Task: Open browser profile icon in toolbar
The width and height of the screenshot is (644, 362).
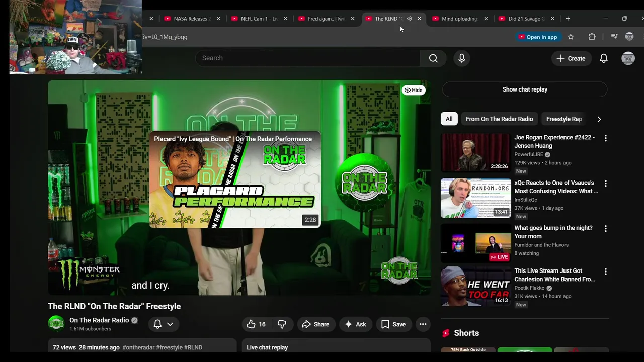Action: click(629, 37)
